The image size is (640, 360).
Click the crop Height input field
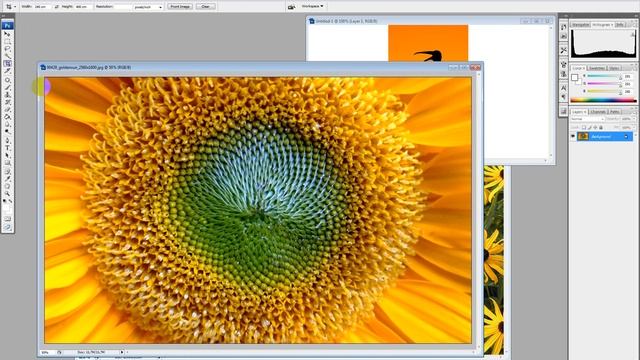coord(83,7)
